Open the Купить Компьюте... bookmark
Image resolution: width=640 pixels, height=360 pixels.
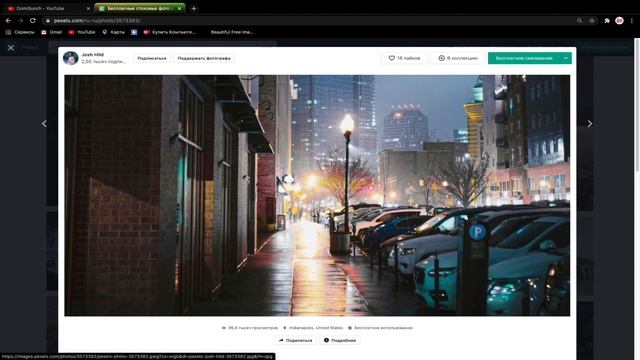point(169,32)
